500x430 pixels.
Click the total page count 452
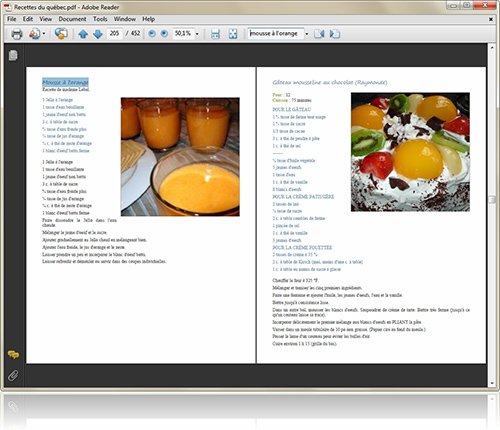135,33
